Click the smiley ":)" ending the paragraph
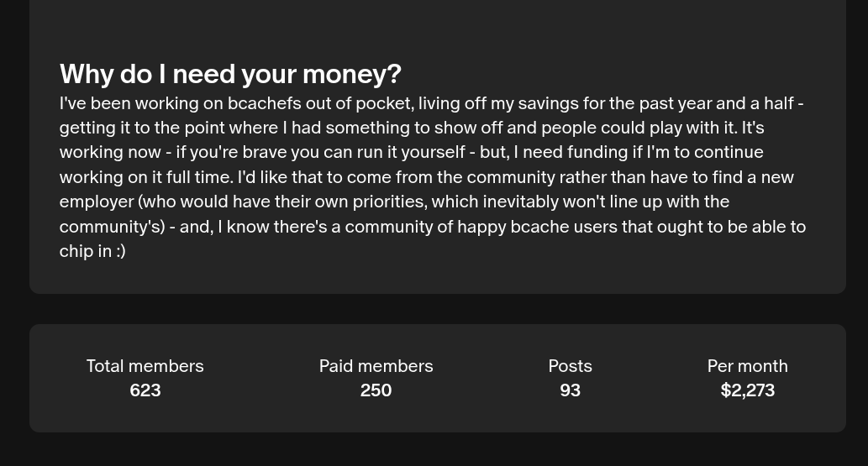Image resolution: width=868 pixels, height=466 pixels. (120, 251)
